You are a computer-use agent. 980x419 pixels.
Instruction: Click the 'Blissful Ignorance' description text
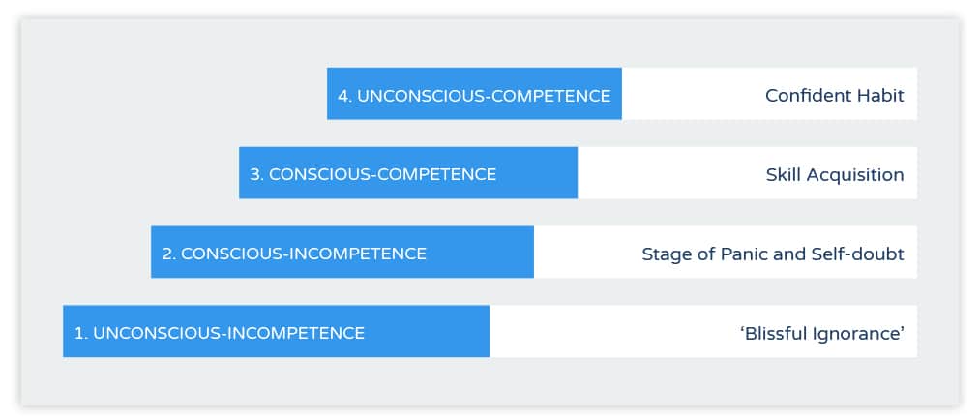pyautogui.click(x=822, y=333)
